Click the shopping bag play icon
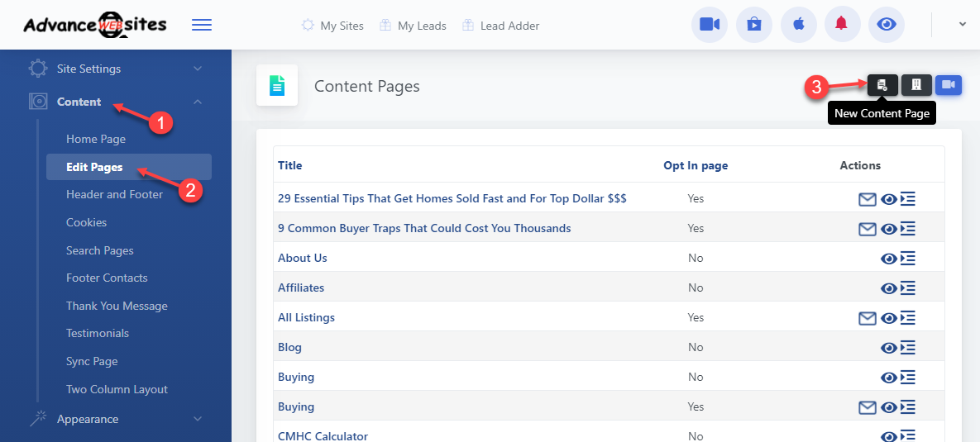 tap(753, 25)
